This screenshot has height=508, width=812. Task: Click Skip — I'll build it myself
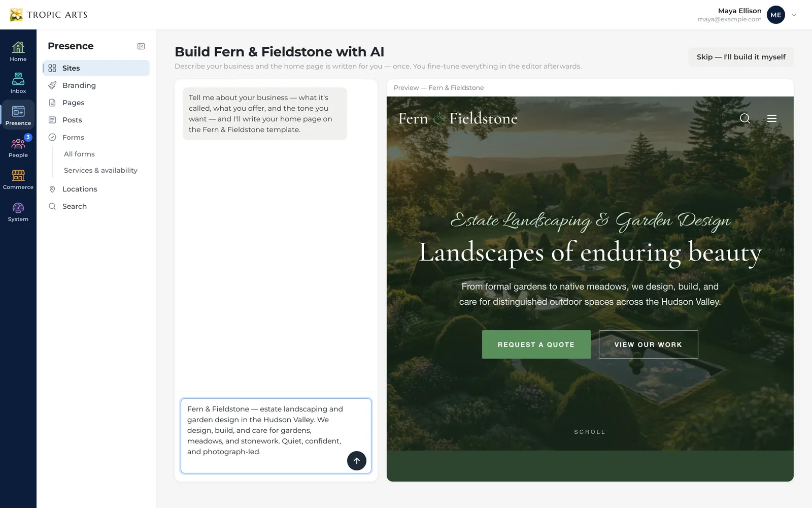pyautogui.click(x=741, y=57)
